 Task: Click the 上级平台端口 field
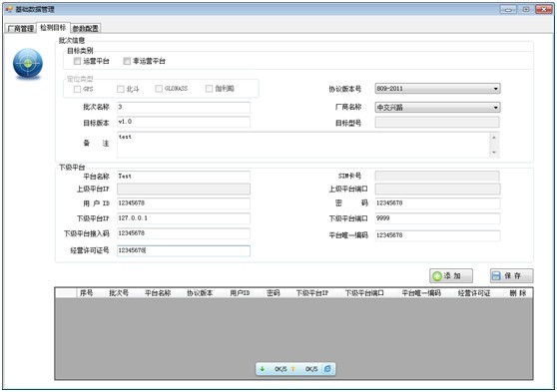(x=437, y=189)
